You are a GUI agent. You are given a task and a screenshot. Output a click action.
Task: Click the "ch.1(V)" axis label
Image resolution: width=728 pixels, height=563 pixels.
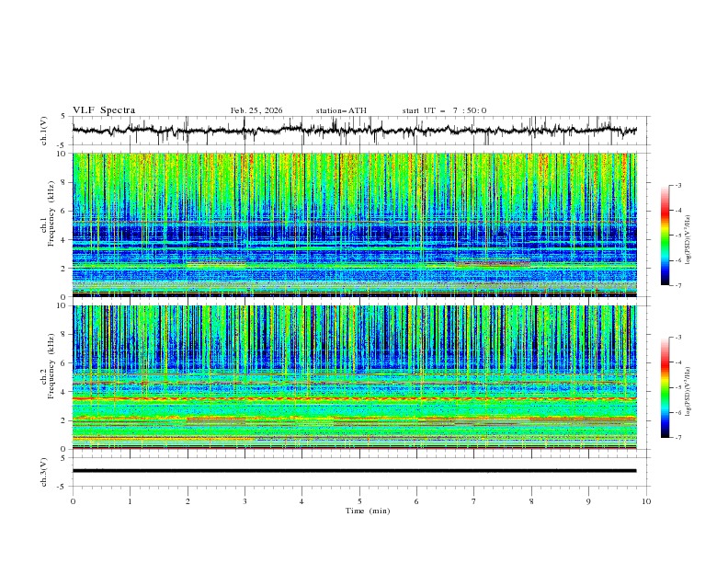tap(44, 131)
